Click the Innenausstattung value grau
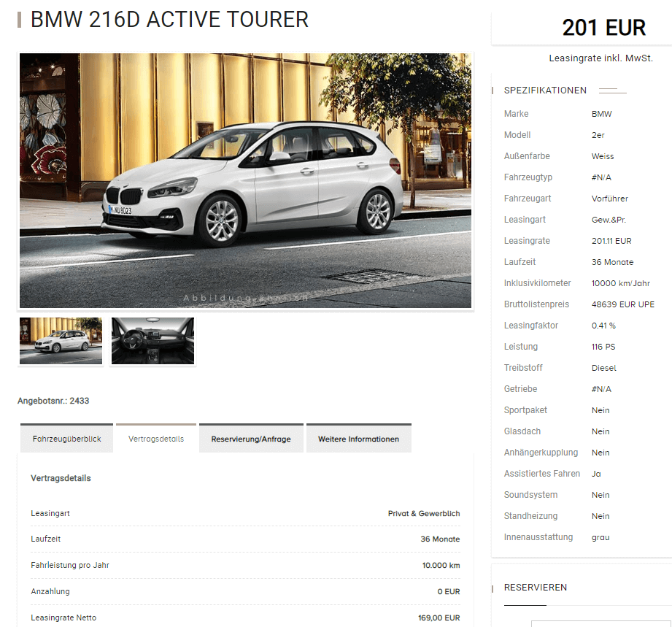This screenshot has width=672, height=627. pyautogui.click(x=600, y=537)
